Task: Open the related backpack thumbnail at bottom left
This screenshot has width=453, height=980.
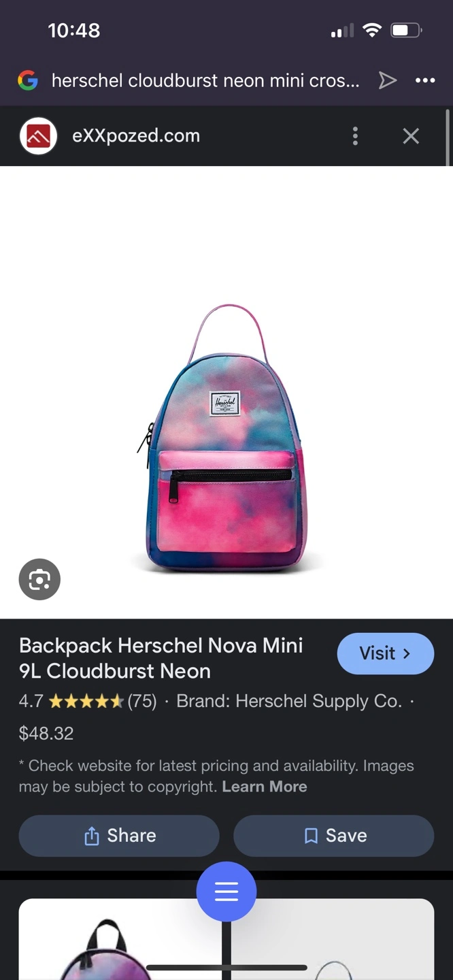Action: (120, 939)
